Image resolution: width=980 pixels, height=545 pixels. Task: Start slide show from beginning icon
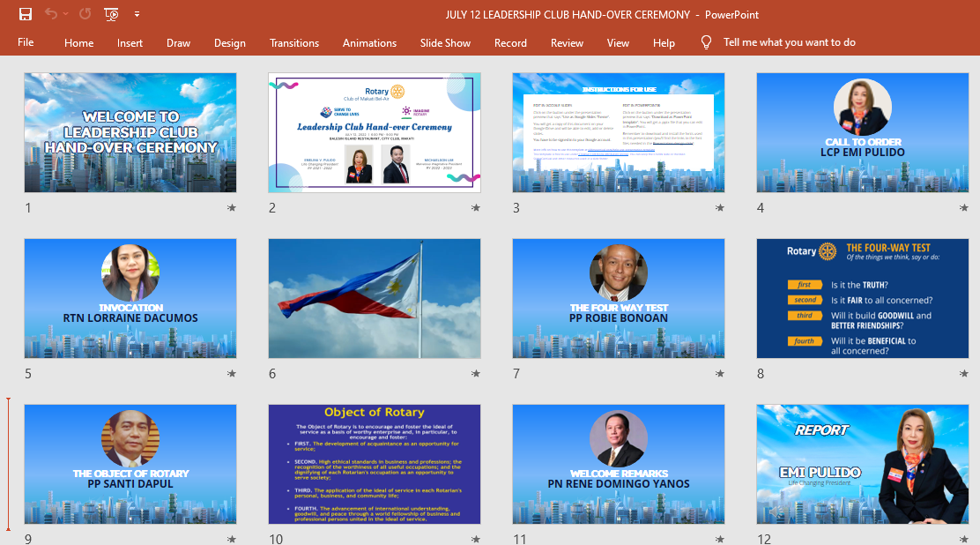click(x=111, y=14)
